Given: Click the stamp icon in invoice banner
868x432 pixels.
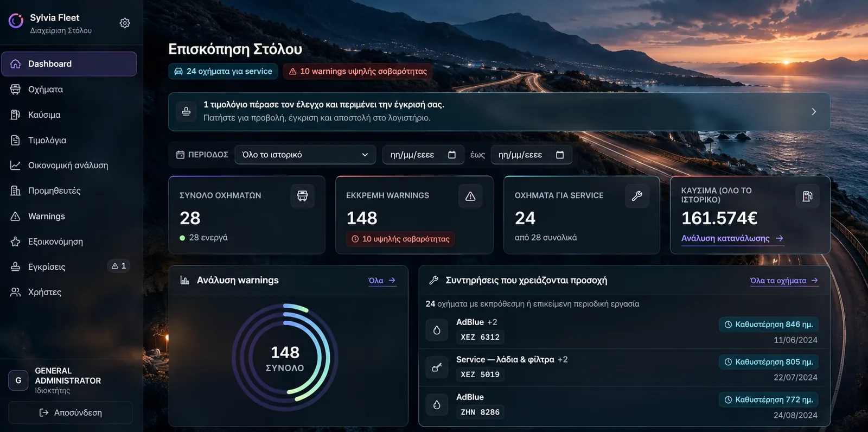Looking at the screenshot, I should [x=186, y=112].
